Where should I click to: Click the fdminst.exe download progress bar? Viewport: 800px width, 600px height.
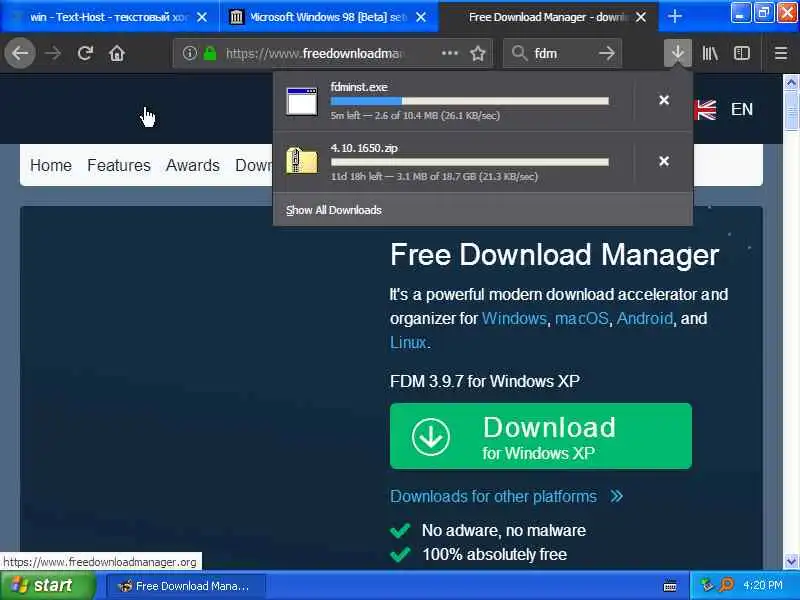pos(469,101)
